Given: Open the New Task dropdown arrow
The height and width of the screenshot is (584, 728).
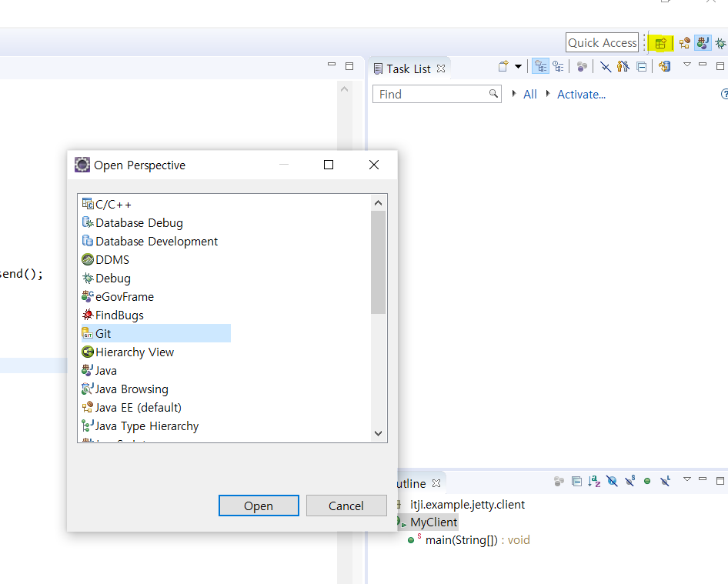Looking at the screenshot, I should tap(518, 66).
